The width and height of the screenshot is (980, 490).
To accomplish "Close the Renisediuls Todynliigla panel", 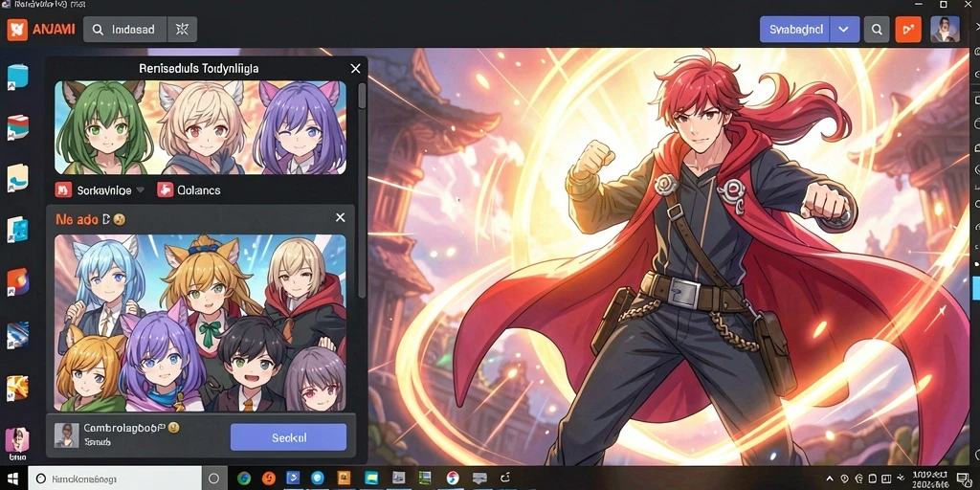I will click(x=355, y=69).
